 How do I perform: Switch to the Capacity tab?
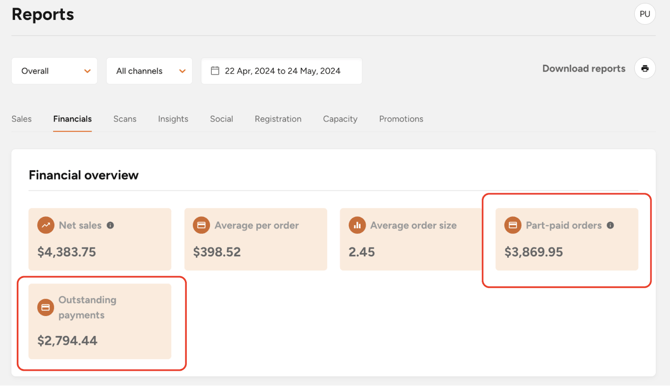[340, 119]
